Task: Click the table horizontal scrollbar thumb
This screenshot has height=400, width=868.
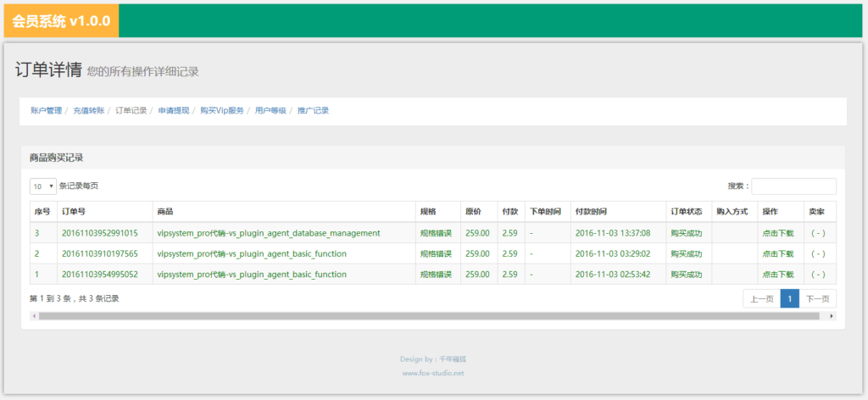Action: (x=428, y=316)
